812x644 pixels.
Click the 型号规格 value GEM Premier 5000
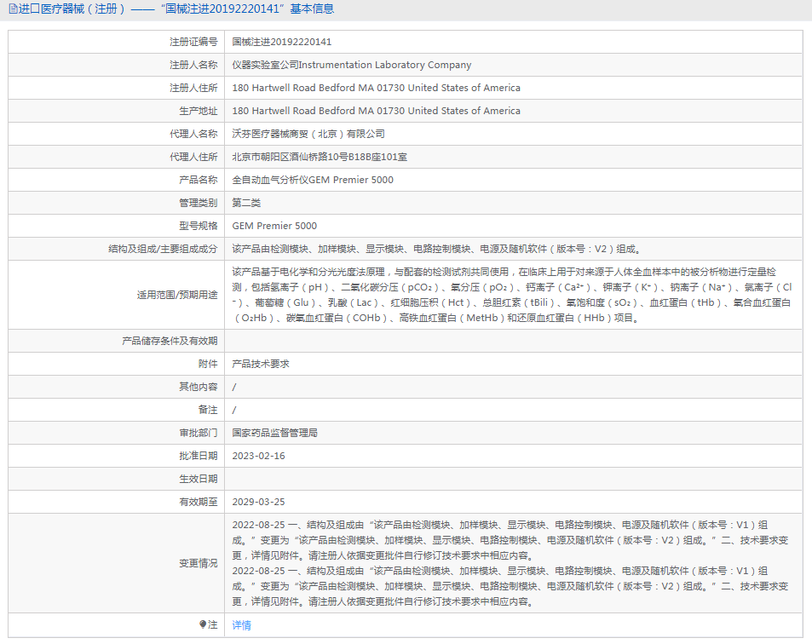(x=274, y=226)
